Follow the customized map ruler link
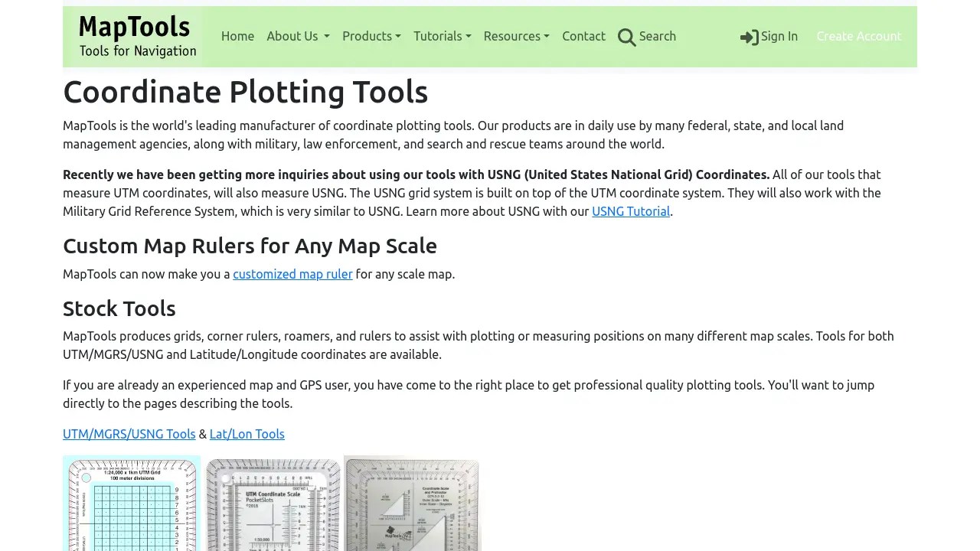Image resolution: width=980 pixels, height=551 pixels. 292,274
